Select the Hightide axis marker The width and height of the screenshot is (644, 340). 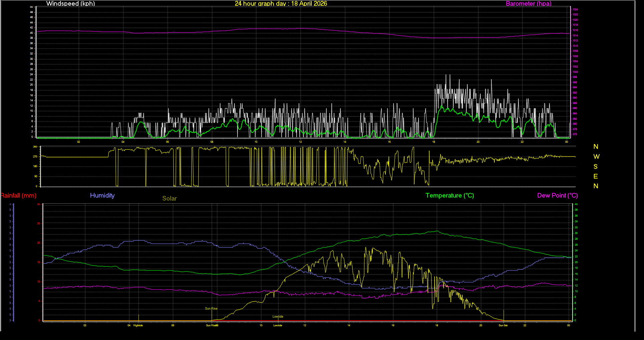tap(138, 325)
